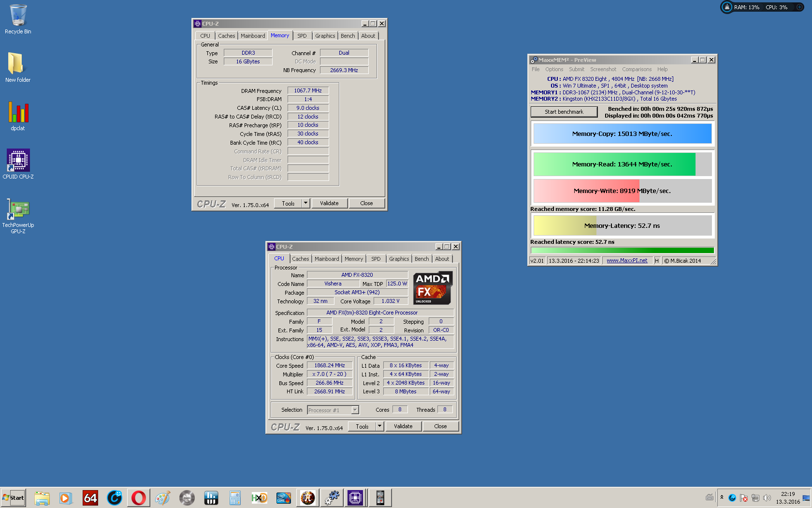Switch to SPD tab in upper CPU-Z
Screen dimensions: 812x508
pos(302,36)
